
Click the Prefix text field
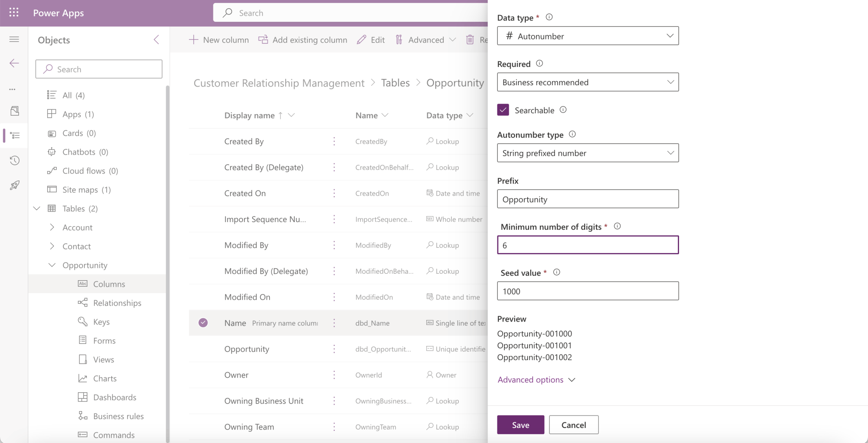tap(588, 199)
